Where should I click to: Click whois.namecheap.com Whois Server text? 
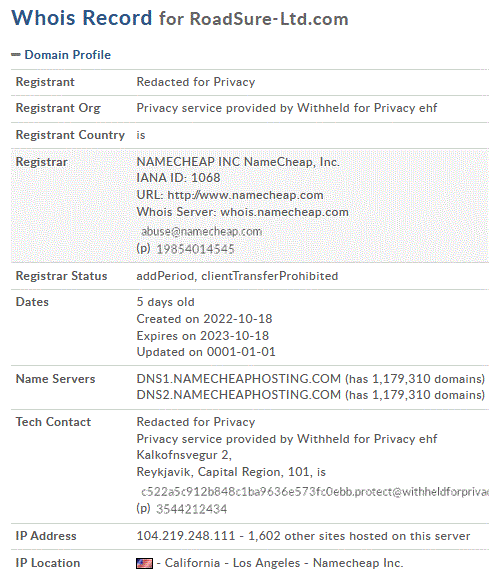[284, 212]
